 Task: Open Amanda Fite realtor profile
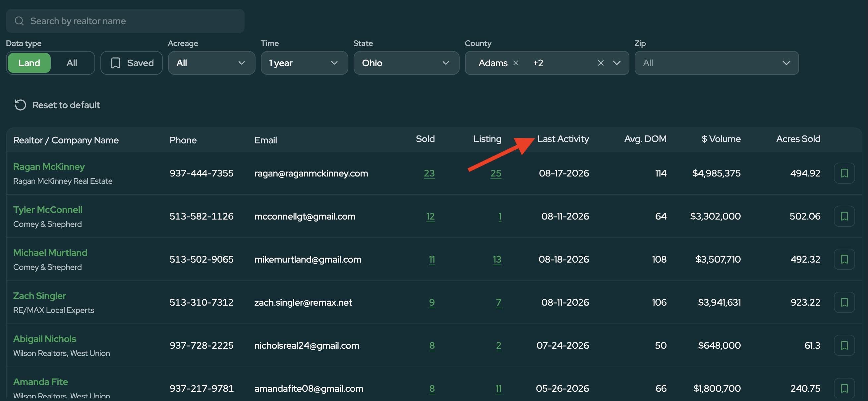pyautogui.click(x=40, y=382)
